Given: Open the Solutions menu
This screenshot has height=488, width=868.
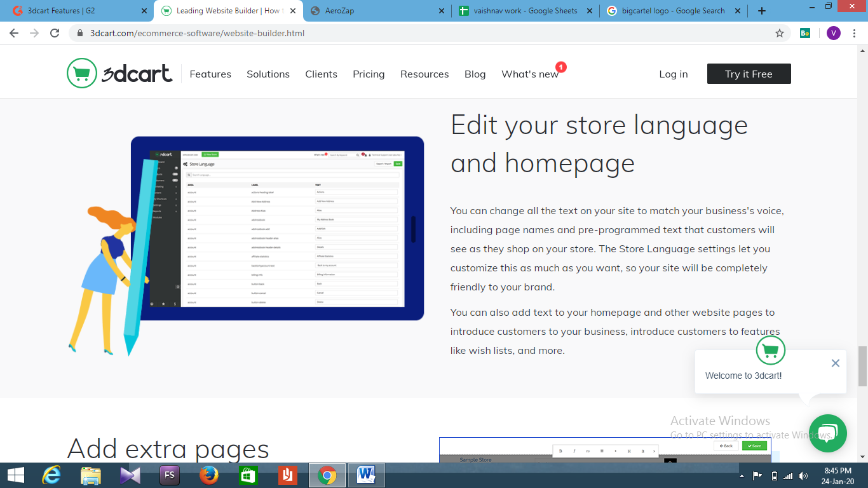Looking at the screenshot, I should 268,74.
